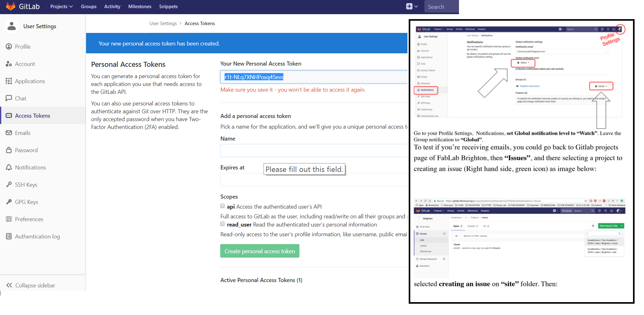Open Groups in the top navigation
644x315 pixels.
89,6
